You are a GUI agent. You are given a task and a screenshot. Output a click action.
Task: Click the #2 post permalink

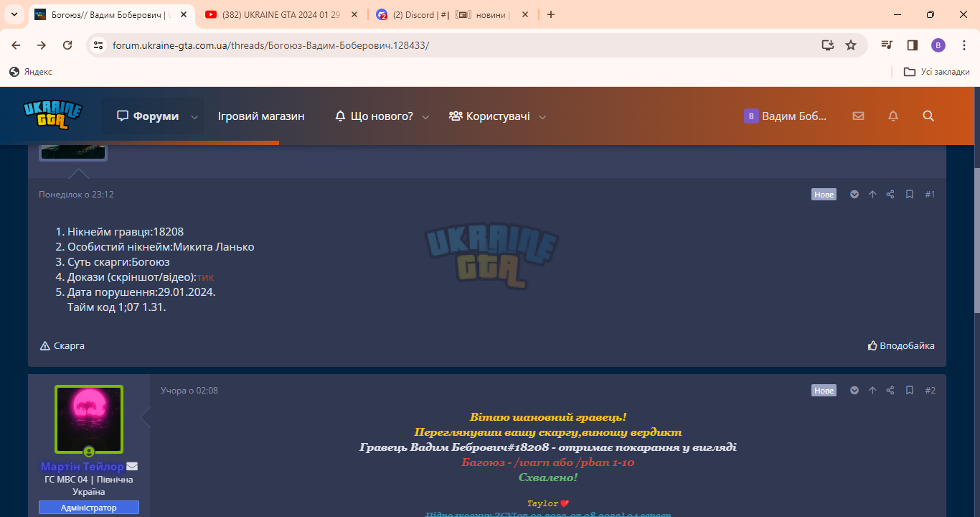click(x=930, y=391)
